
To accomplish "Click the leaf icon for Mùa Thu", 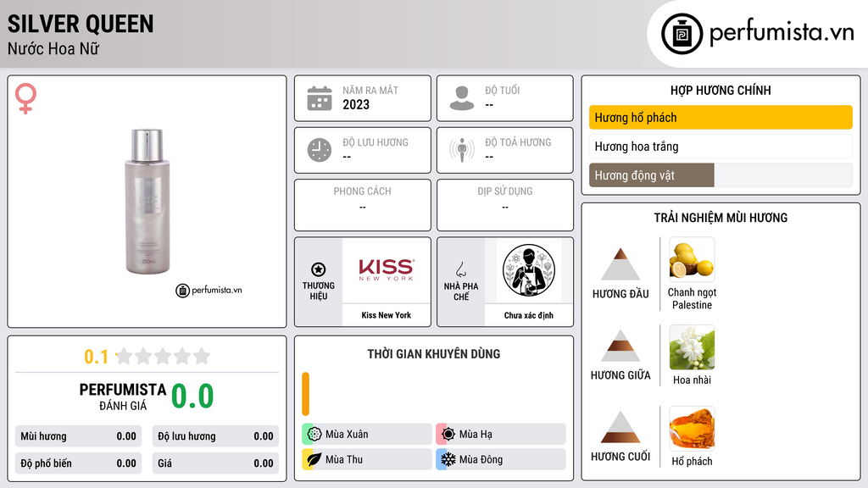I will pyautogui.click(x=314, y=459).
